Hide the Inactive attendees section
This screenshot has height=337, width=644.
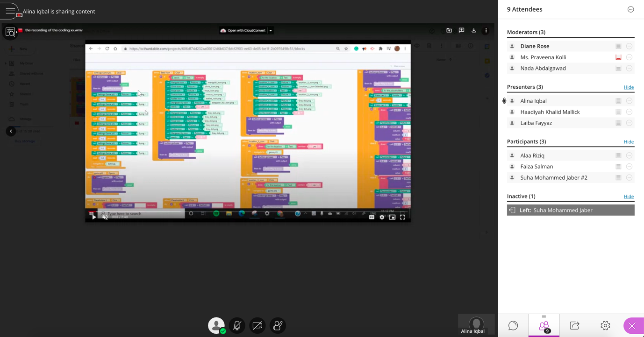pyautogui.click(x=629, y=197)
